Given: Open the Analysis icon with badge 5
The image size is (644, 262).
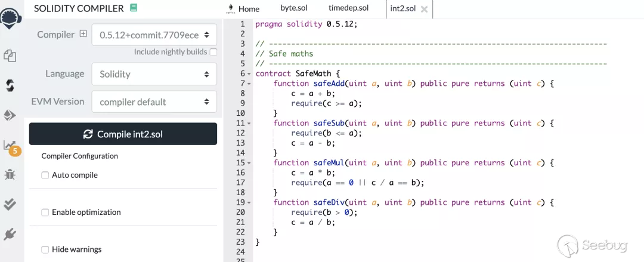Looking at the screenshot, I should click(10, 146).
